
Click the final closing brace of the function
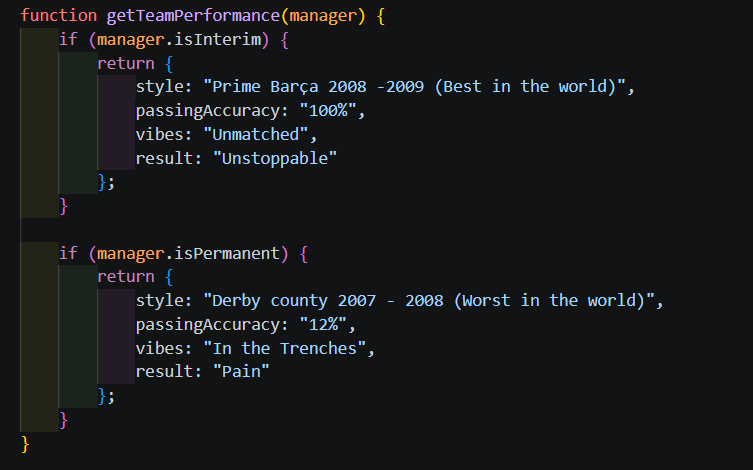(x=25, y=444)
